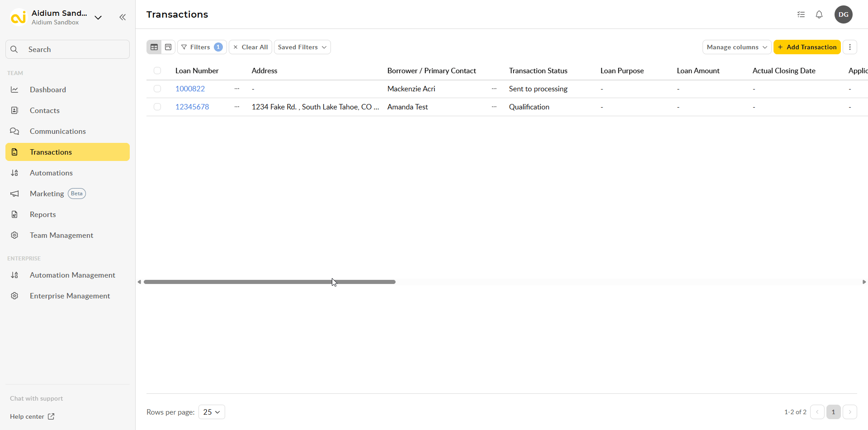
Task: Click the Automations sort icon
Action: coord(14,173)
